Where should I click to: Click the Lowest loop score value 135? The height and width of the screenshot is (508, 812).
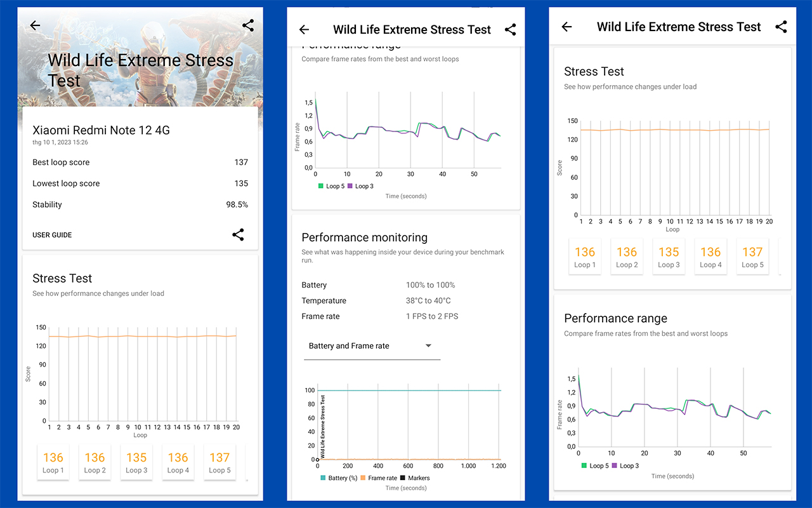click(x=241, y=184)
